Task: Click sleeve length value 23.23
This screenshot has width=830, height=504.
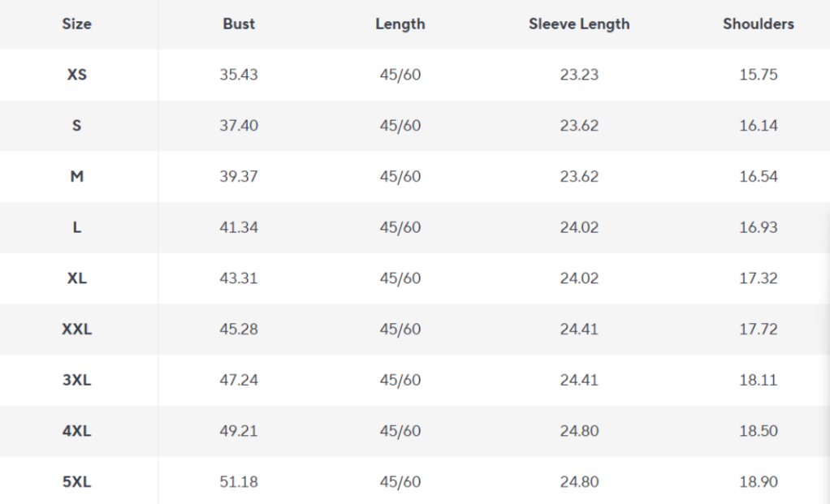Action: pyautogui.click(x=578, y=75)
